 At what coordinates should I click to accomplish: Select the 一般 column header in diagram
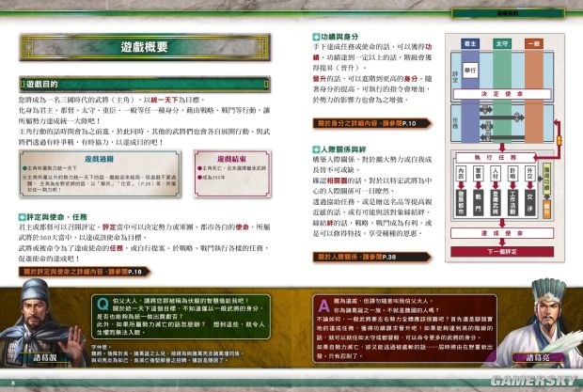coord(534,44)
